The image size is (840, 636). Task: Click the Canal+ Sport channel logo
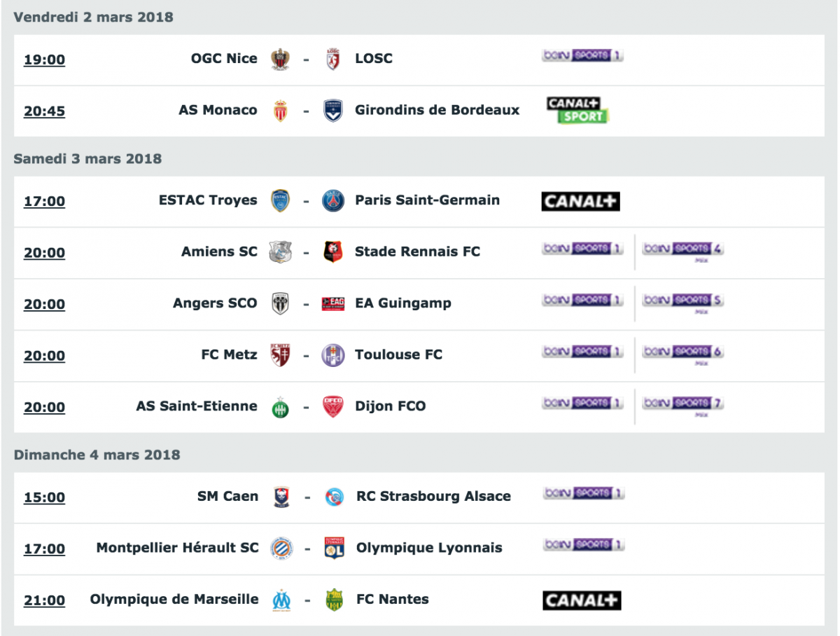tap(578, 111)
